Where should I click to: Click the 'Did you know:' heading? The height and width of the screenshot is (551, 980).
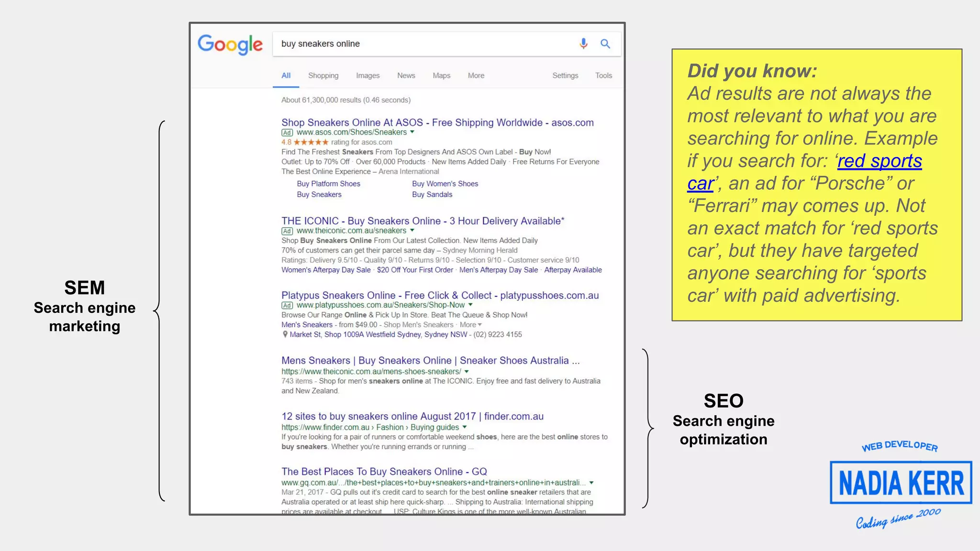pos(752,71)
